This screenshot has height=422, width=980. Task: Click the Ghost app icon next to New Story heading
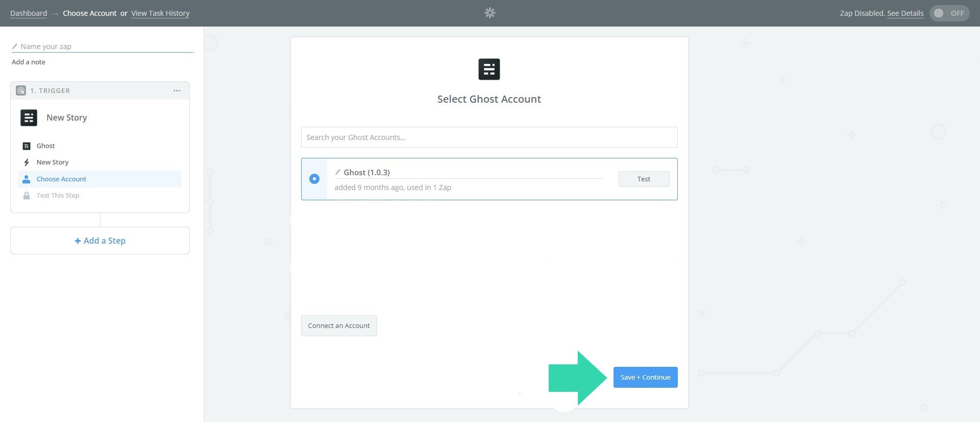point(29,118)
